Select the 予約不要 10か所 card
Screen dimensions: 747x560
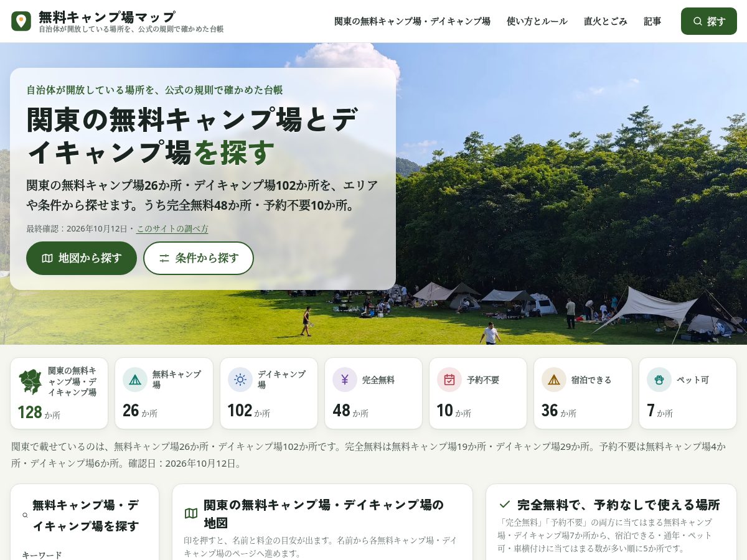click(x=478, y=393)
